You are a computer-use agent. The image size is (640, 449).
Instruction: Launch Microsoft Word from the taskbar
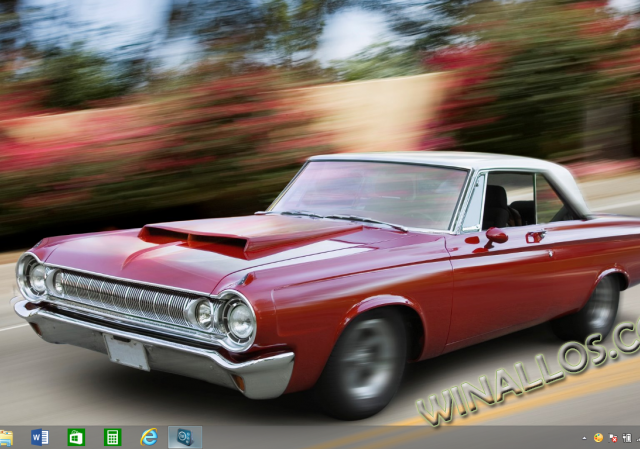(x=40, y=437)
